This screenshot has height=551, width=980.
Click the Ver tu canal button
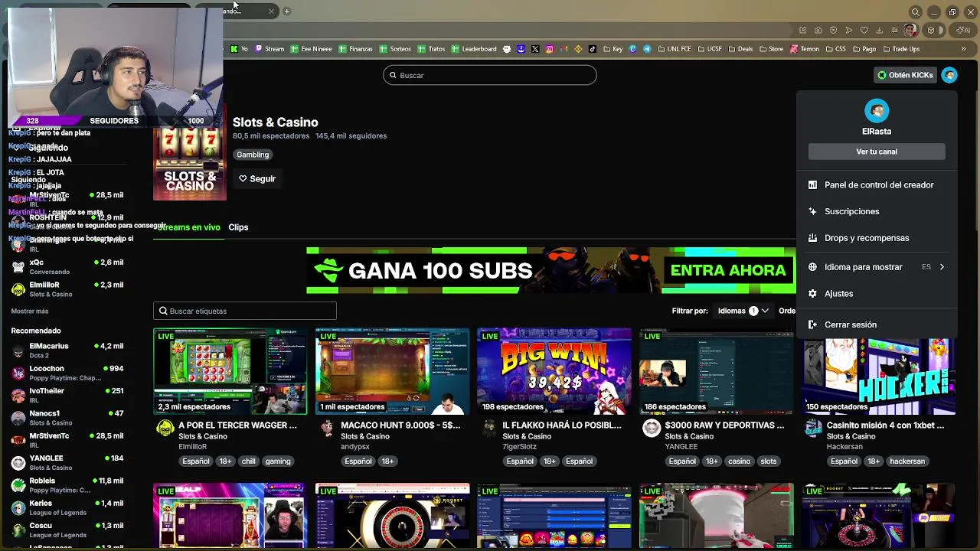point(877,152)
